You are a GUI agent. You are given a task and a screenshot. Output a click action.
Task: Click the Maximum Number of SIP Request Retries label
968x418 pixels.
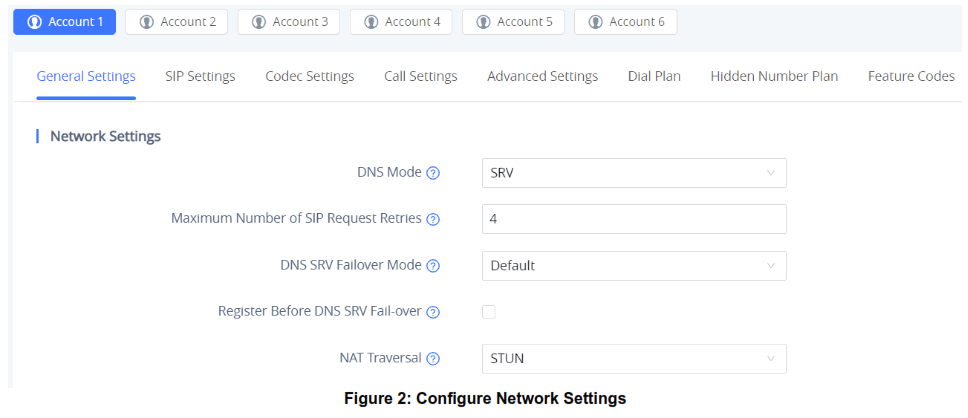click(x=296, y=219)
